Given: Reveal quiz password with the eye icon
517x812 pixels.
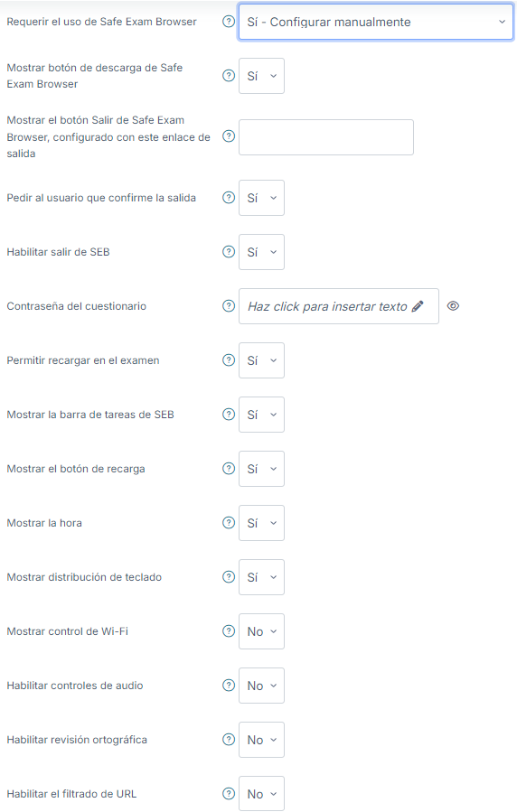Looking at the screenshot, I should pyautogui.click(x=453, y=306).
